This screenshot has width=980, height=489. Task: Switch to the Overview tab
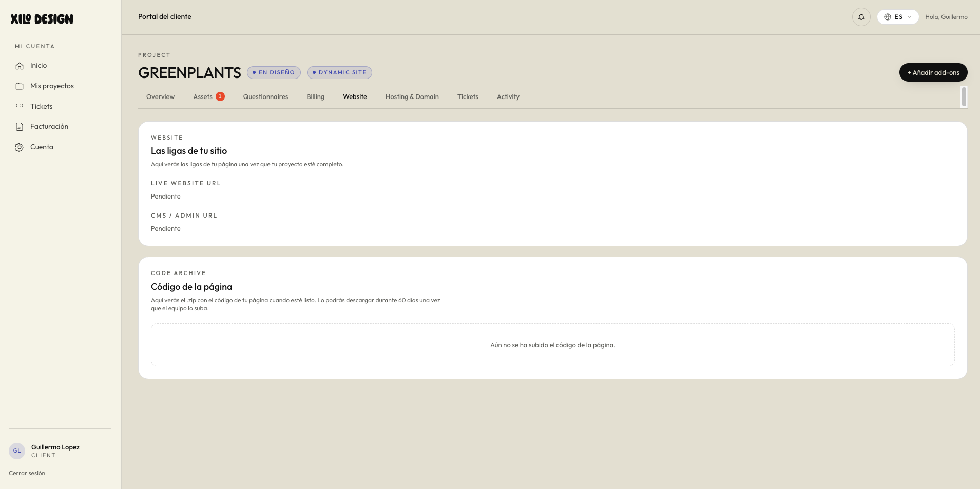point(160,97)
